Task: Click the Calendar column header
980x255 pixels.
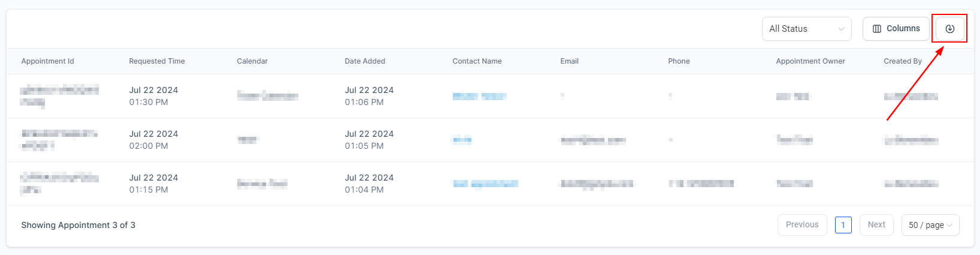Action: [252, 61]
